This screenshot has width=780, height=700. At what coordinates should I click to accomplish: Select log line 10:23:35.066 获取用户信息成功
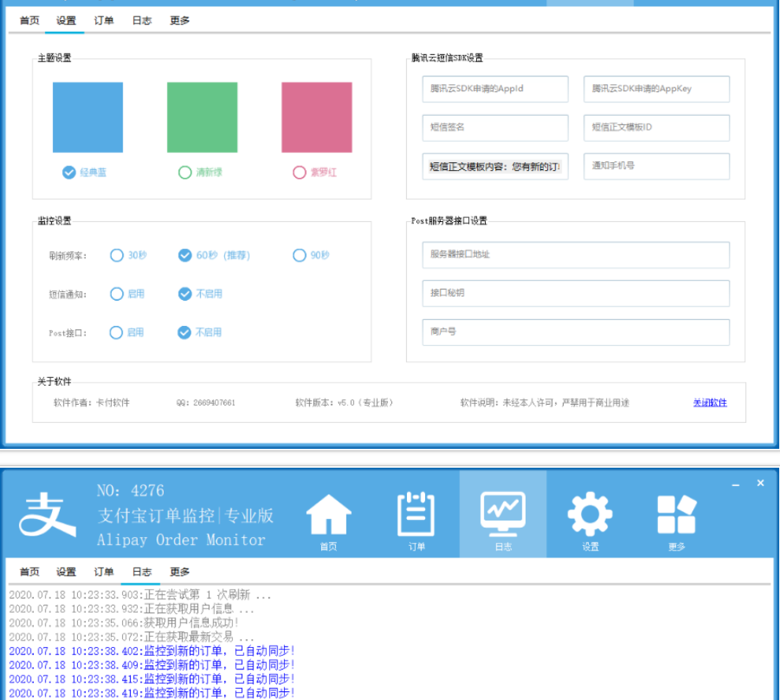[x=124, y=622]
